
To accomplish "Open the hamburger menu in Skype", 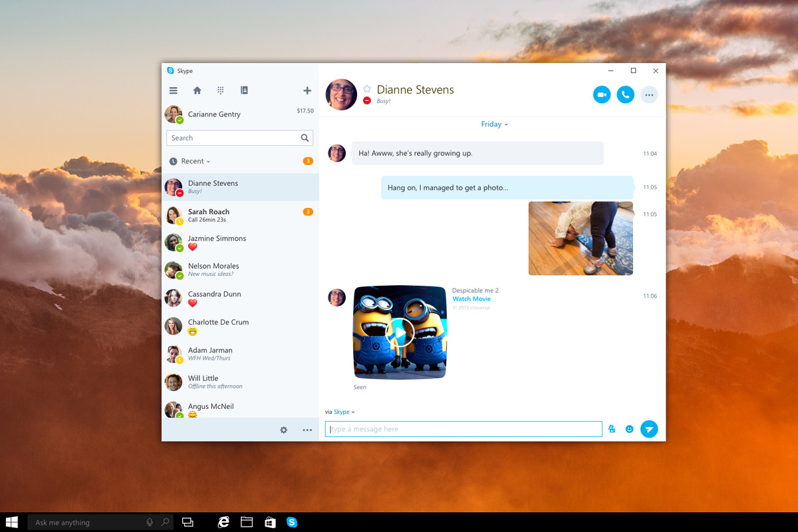I will pos(173,90).
